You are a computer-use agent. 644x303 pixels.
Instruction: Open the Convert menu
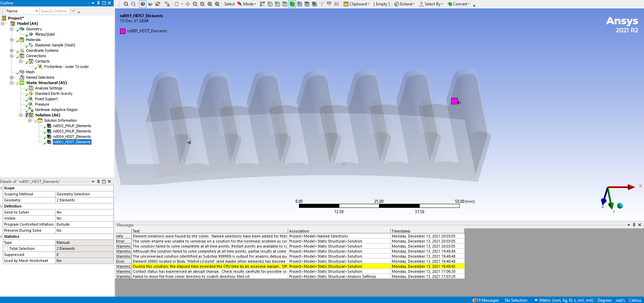click(x=459, y=4)
